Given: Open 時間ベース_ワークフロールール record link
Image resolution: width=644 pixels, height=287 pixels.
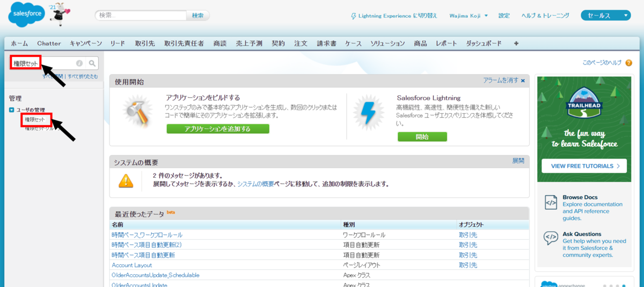Looking at the screenshot, I should (x=147, y=235).
